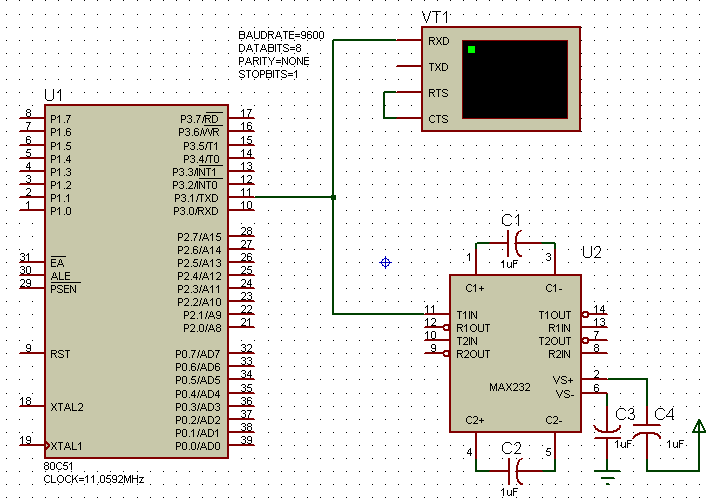Select capacitor C3 symbol
This screenshot has width=712, height=499.
click(607, 432)
